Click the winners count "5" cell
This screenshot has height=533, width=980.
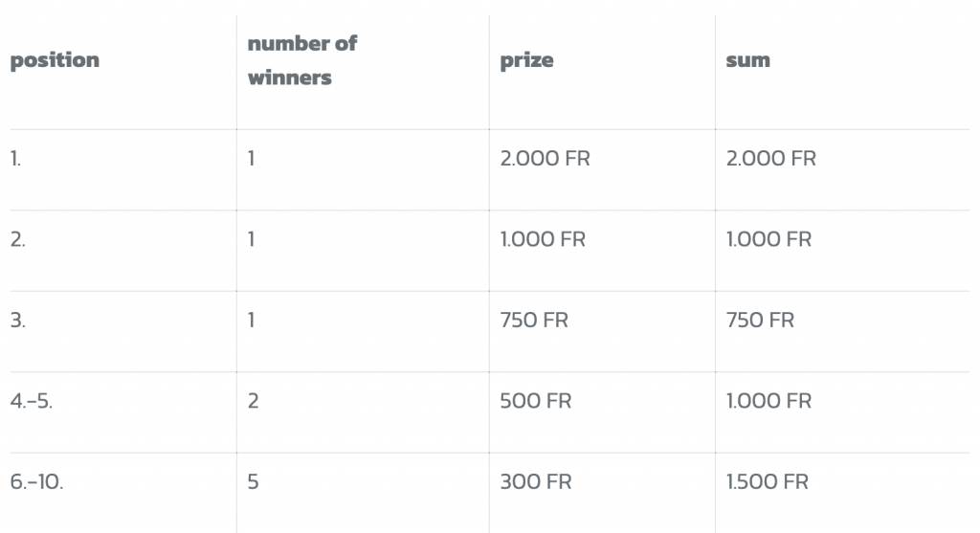coord(253,481)
